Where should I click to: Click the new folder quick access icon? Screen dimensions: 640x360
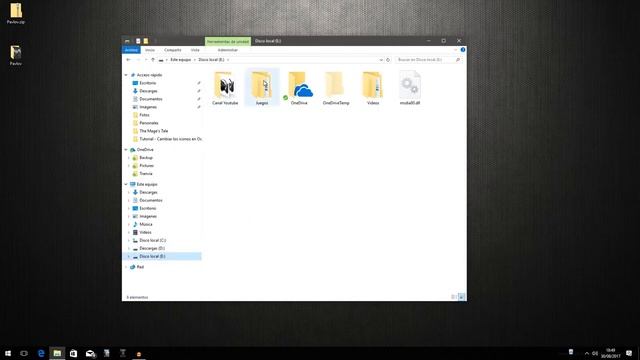(x=146, y=41)
